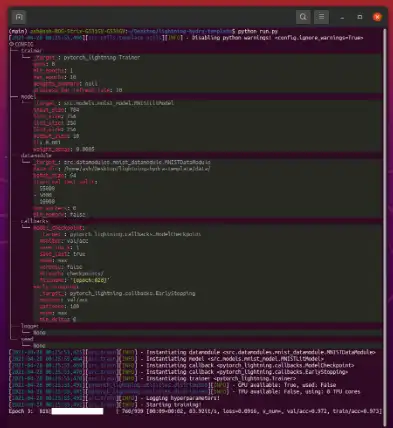Click the EarlyStopping target line in config
Viewport: 393px width, 428px height.
pos(118,293)
